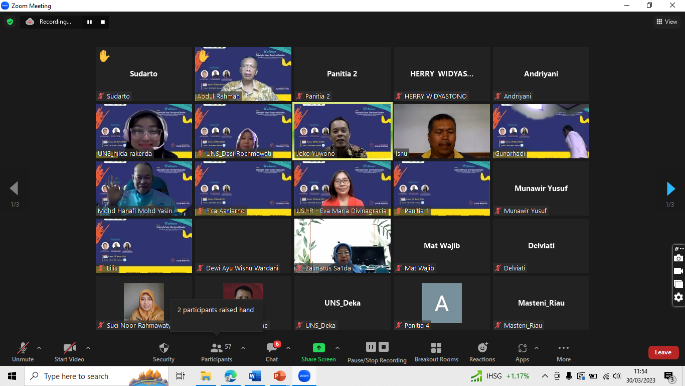Open the View layout menu

[x=667, y=21]
